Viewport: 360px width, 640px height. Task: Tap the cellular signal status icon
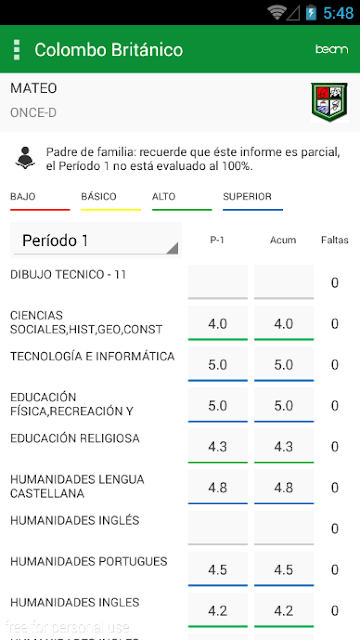[x=293, y=13]
